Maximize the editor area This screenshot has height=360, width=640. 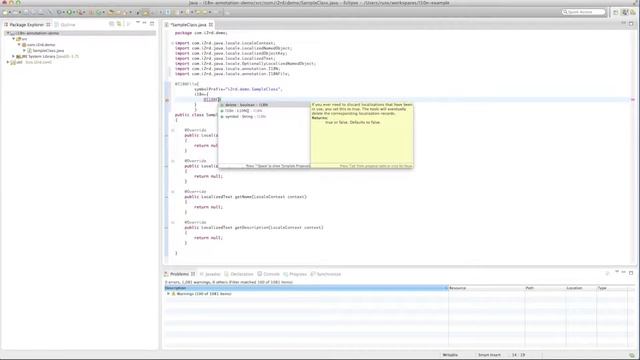[x=631, y=23]
